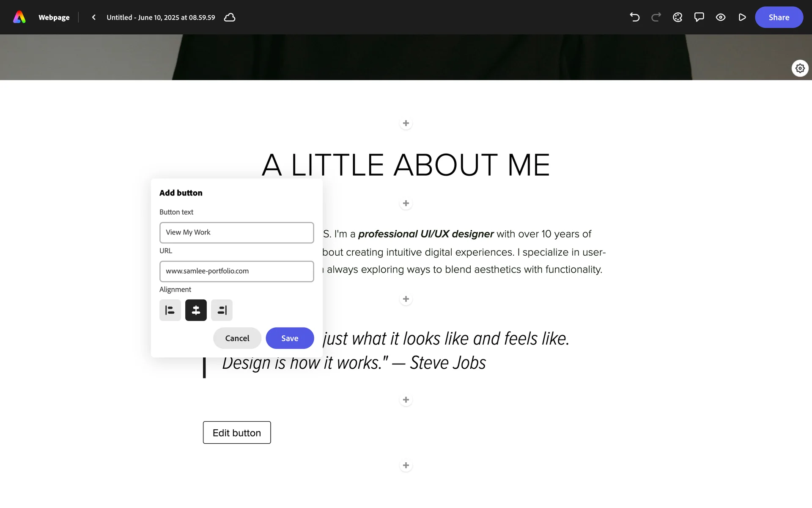The width and height of the screenshot is (812, 508).
Task: Select left alignment option
Action: coord(170,310)
